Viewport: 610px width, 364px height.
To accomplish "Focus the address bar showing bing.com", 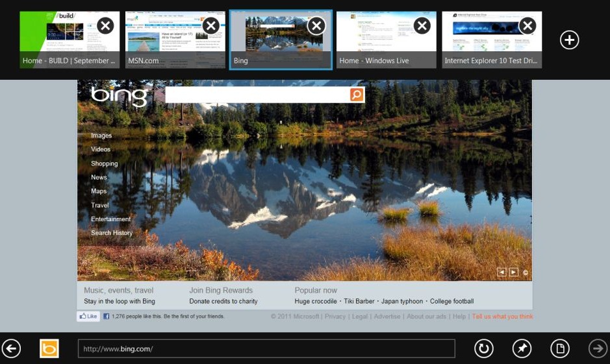I will (x=266, y=348).
